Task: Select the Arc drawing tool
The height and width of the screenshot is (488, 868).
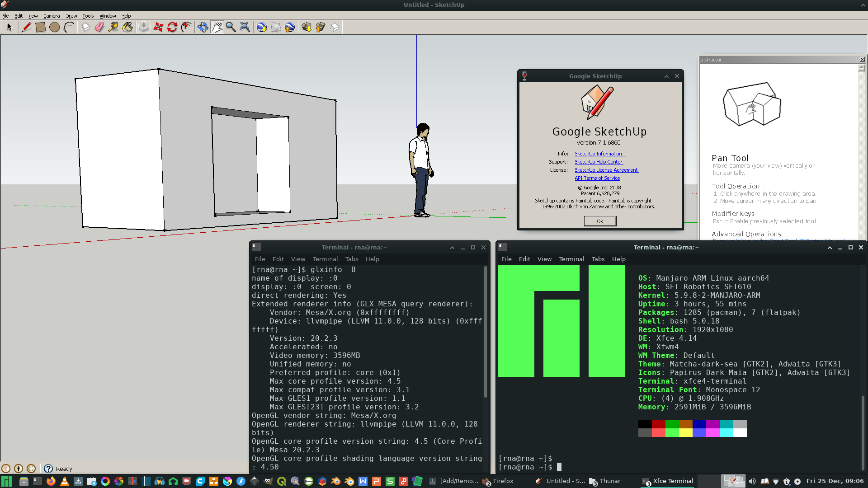Action: point(69,27)
